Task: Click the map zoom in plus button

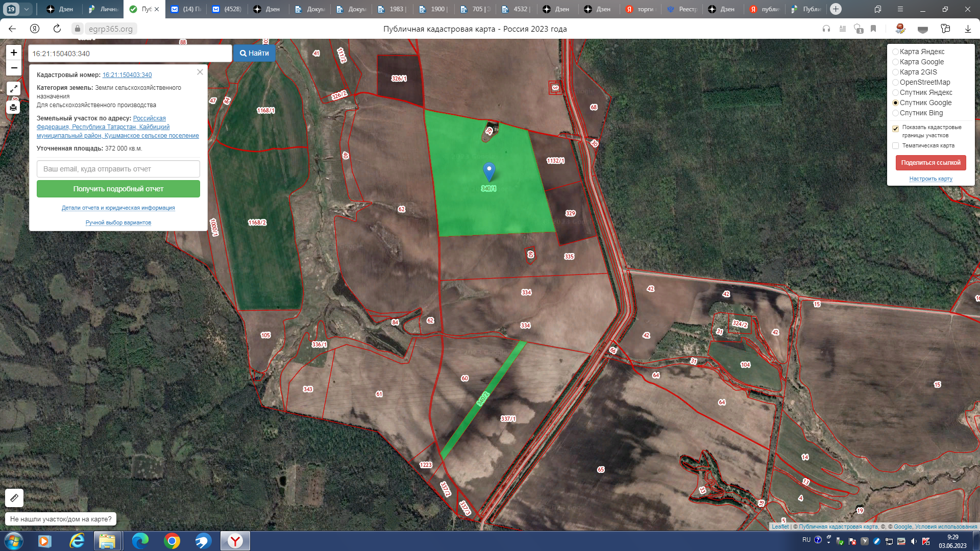Action: tap(14, 53)
